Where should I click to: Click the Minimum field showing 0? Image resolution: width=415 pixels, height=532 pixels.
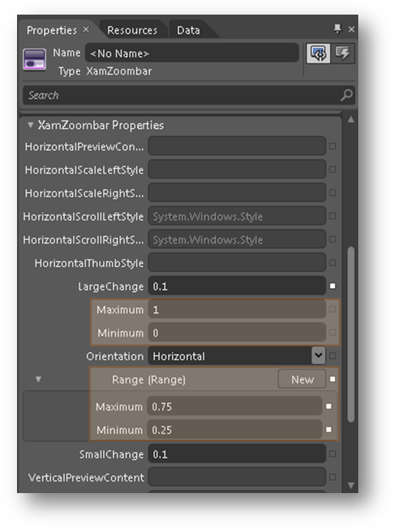237,332
